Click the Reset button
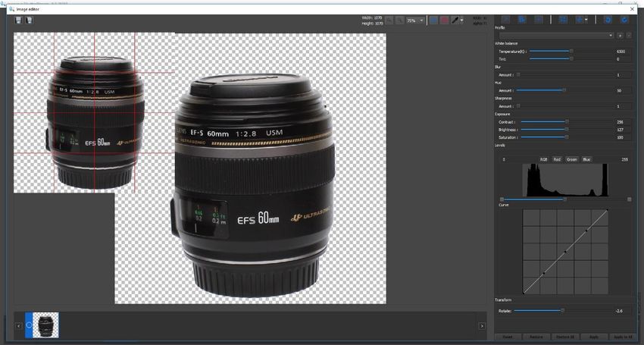Image resolution: width=644 pixels, height=345 pixels. (x=508, y=337)
